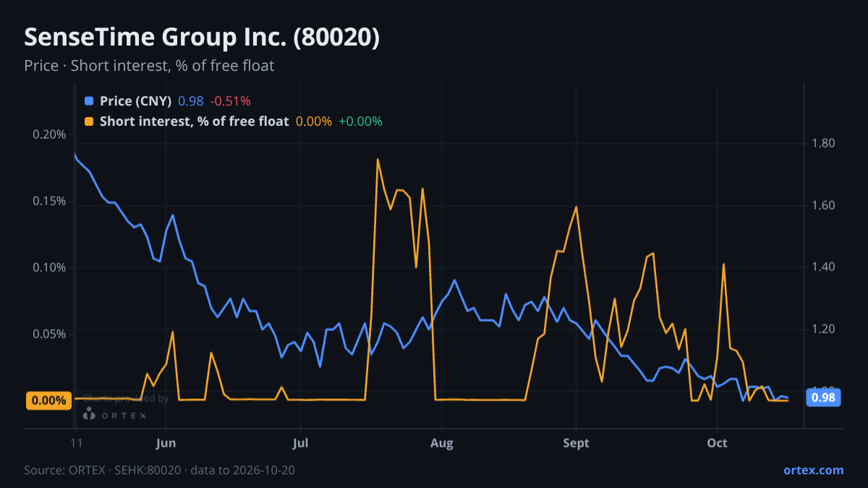This screenshot has height=488, width=868.
Task: Click the SenseTime Group Inc. (80020) title
Action: point(202,38)
